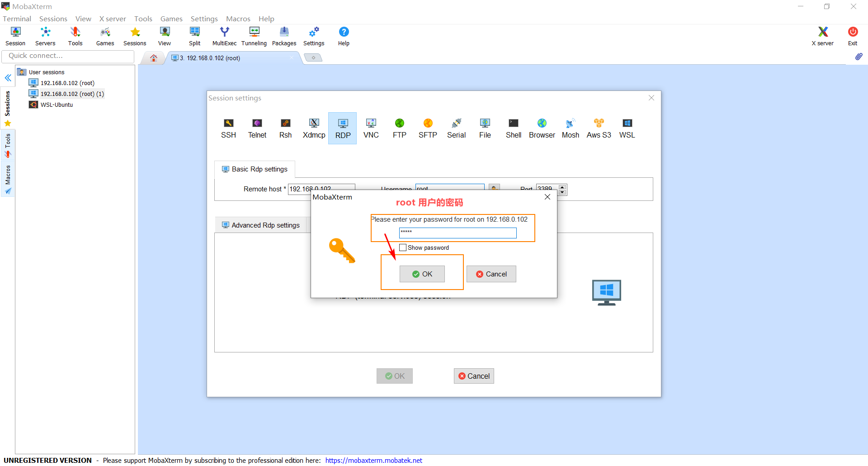Select the Xdmcp session type
This screenshot has width=868, height=466.
314,128
